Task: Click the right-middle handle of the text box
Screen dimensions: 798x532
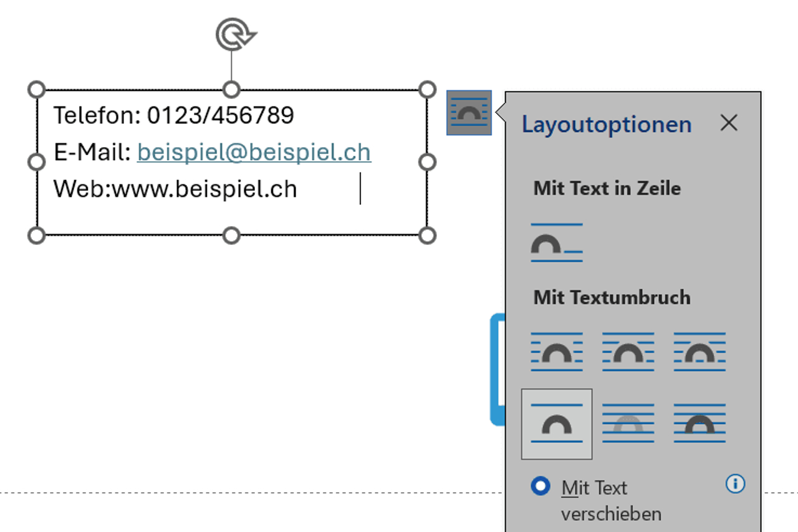Action: point(427,163)
